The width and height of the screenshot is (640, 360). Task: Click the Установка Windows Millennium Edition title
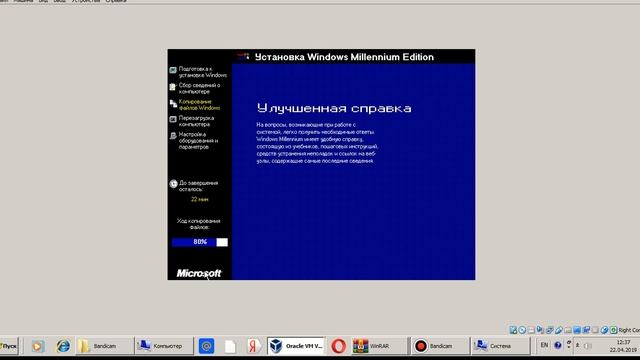[344, 57]
